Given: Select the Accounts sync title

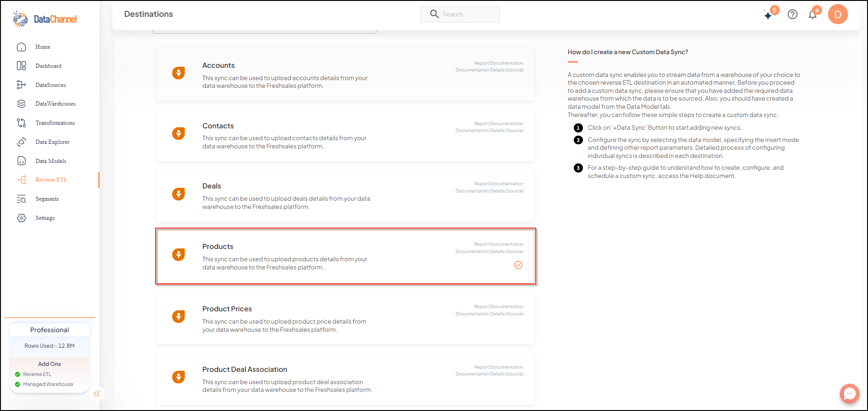Looking at the screenshot, I should 219,66.
